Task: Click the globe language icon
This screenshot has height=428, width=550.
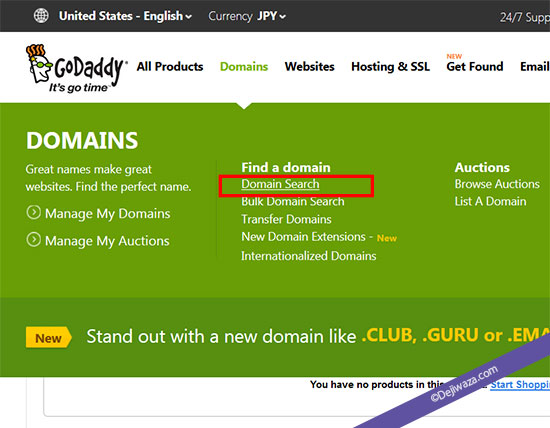Action: click(41, 16)
